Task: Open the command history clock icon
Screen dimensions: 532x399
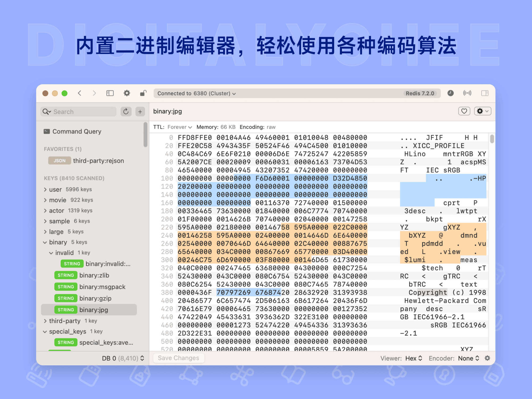Action: tap(451, 93)
